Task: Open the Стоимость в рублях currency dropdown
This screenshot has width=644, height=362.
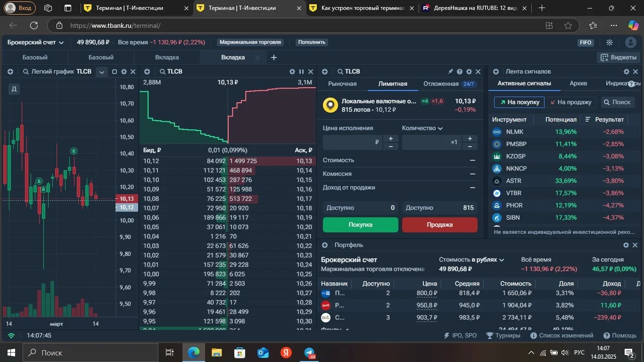Action: tap(471, 260)
